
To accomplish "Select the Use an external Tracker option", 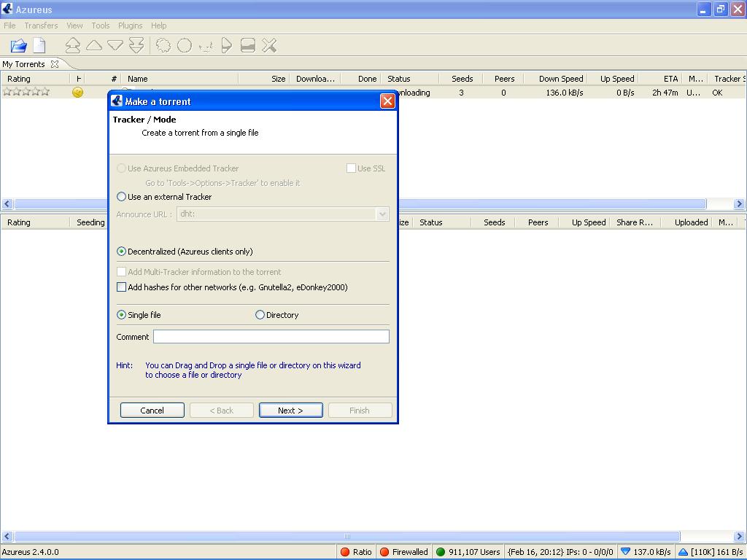I will [x=122, y=197].
